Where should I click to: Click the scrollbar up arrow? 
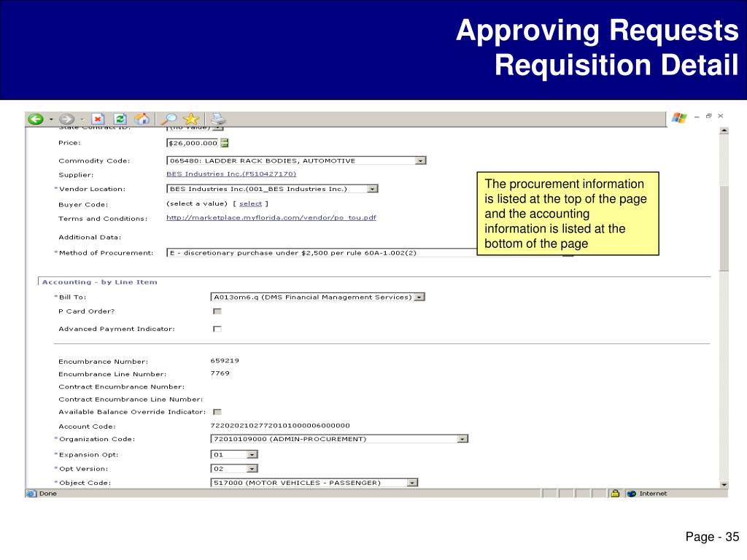point(724,131)
